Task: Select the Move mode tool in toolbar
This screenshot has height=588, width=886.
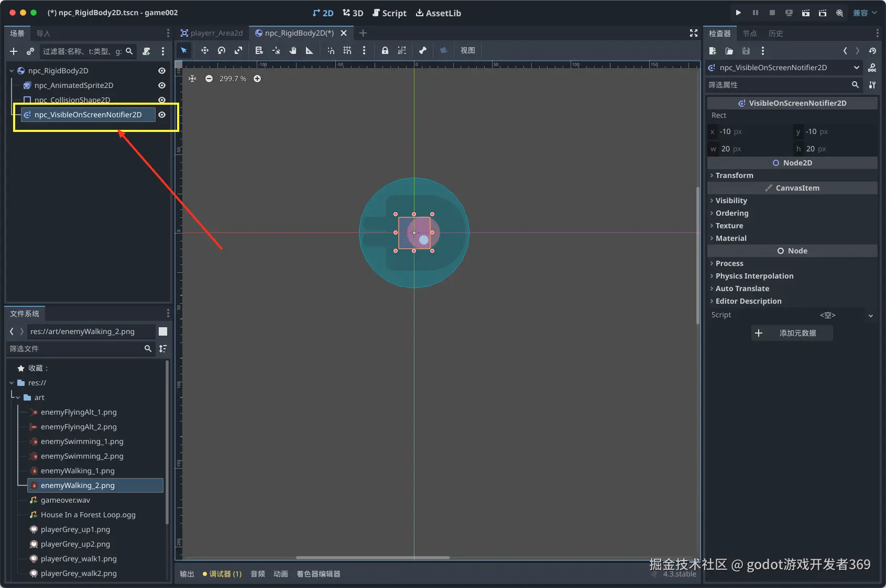Action: click(204, 50)
